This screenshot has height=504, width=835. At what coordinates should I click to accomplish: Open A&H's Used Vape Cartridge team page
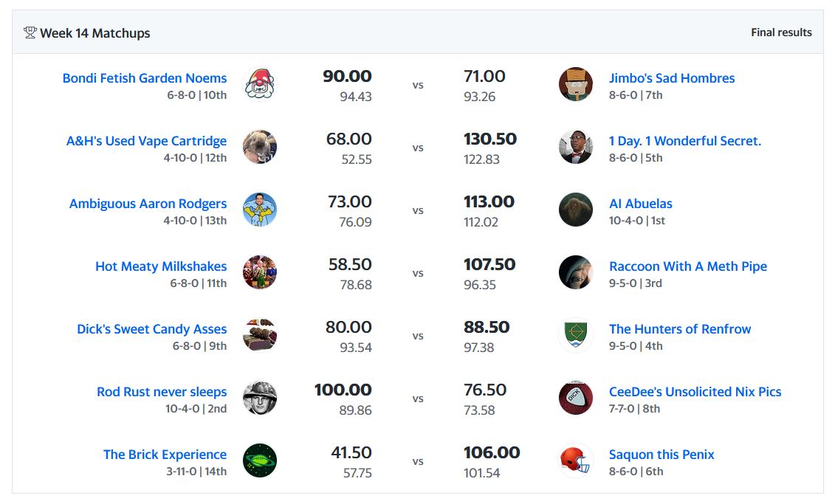pos(146,141)
